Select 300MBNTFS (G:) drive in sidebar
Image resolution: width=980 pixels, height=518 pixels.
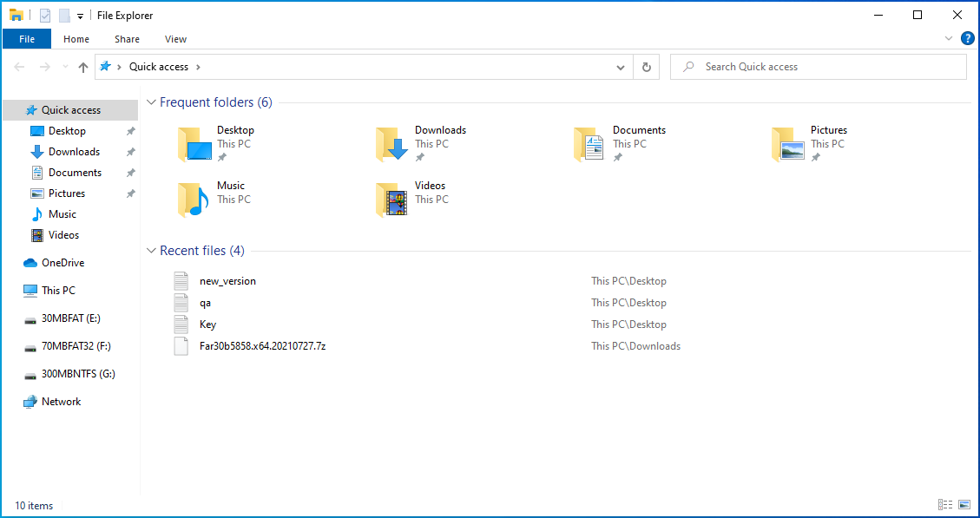point(78,374)
